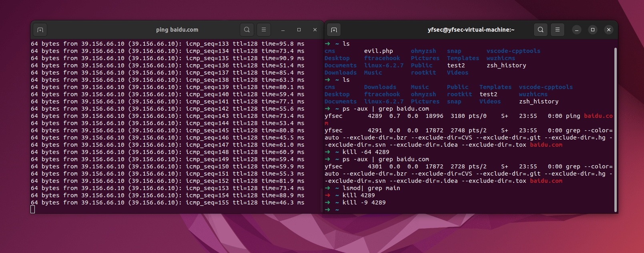Image resolution: width=644 pixels, height=253 pixels.
Task: Close the yfsec terminal window
Action: 609,30
